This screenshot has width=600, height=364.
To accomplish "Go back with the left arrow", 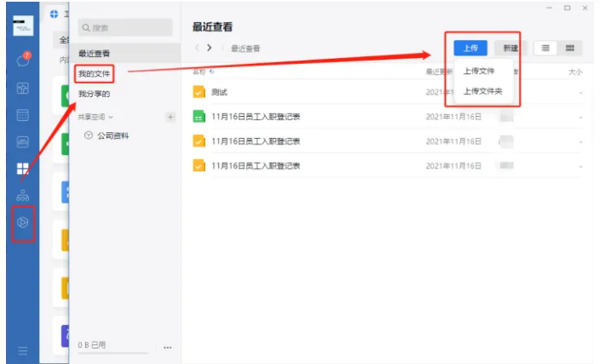I will coord(197,48).
